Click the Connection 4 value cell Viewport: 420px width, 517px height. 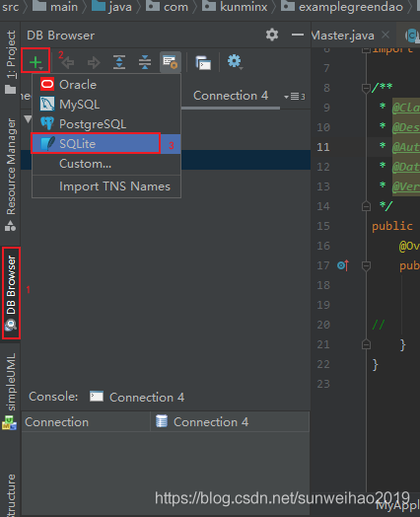click(x=230, y=421)
